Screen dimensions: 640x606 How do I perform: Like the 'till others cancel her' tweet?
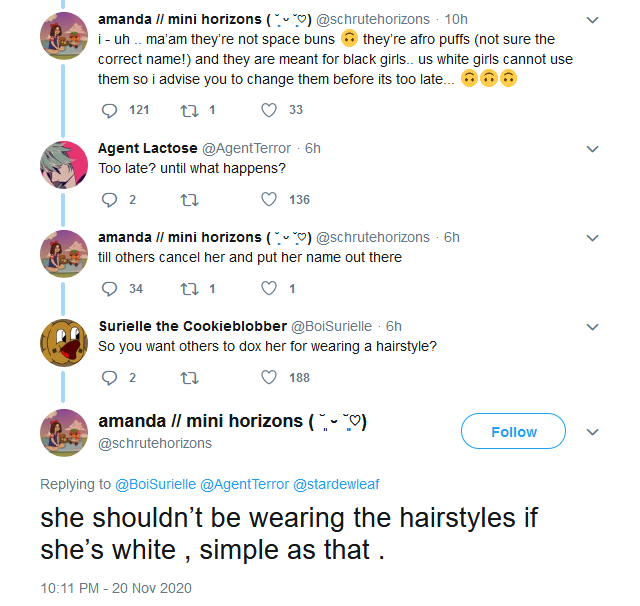(x=268, y=288)
